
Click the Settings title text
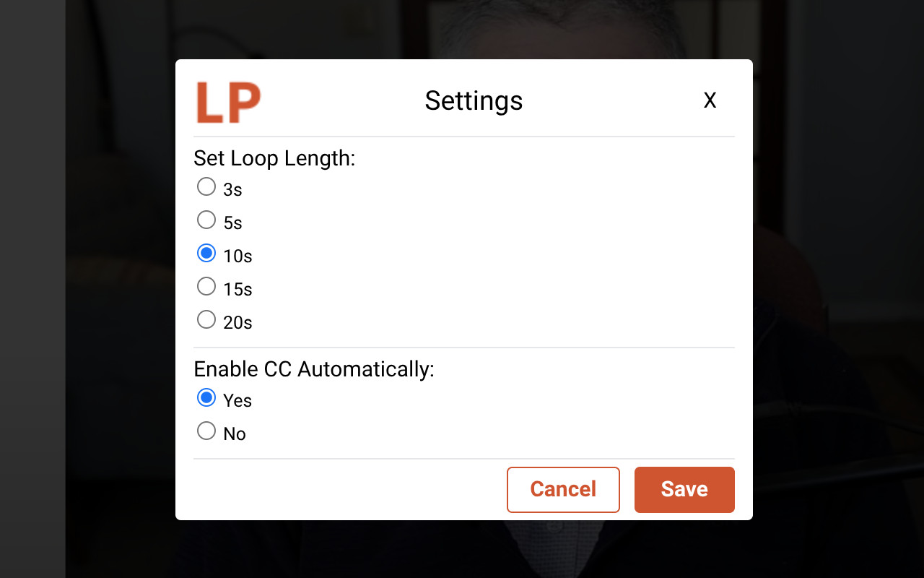474,100
